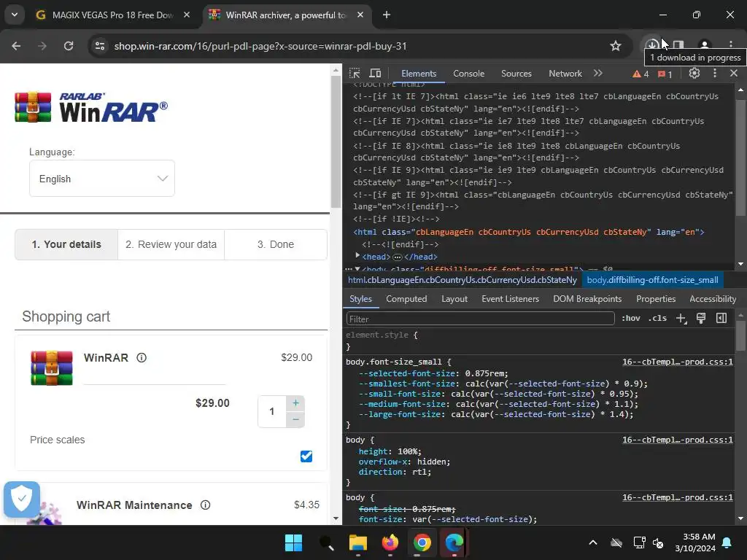Image resolution: width=747 pixels, height=560 pixels.
Task: Decrease WinRAR quantity with minus
Action: 295,419
